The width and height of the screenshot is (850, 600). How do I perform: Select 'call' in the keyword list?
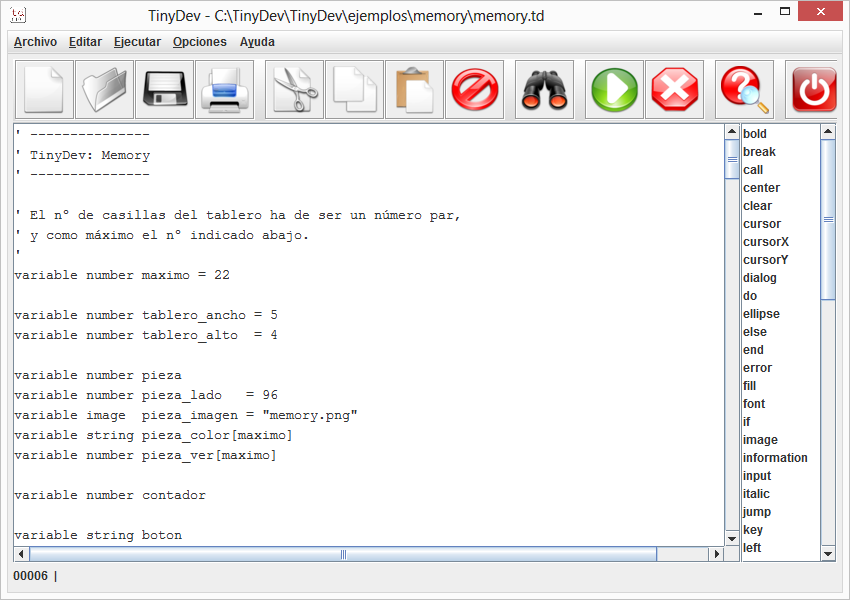[753, 170]
